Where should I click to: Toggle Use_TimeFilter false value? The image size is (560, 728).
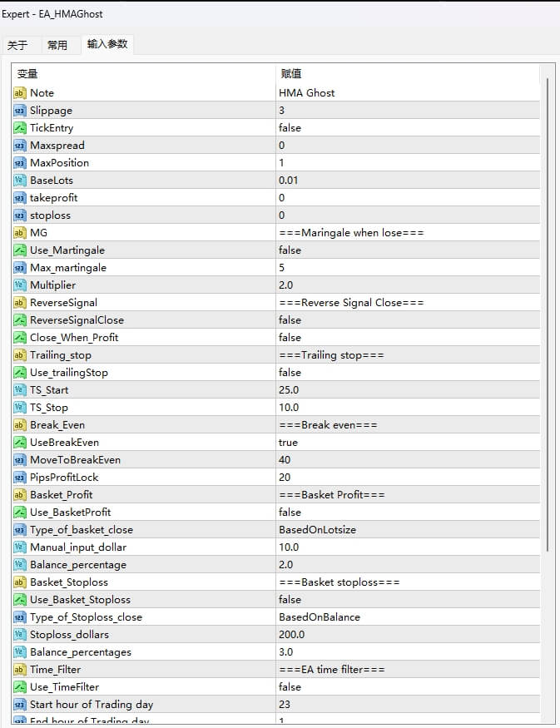coord(290,687)
